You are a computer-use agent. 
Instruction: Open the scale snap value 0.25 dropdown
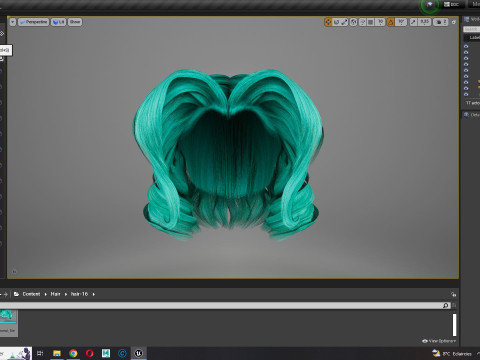pos(424,22)
